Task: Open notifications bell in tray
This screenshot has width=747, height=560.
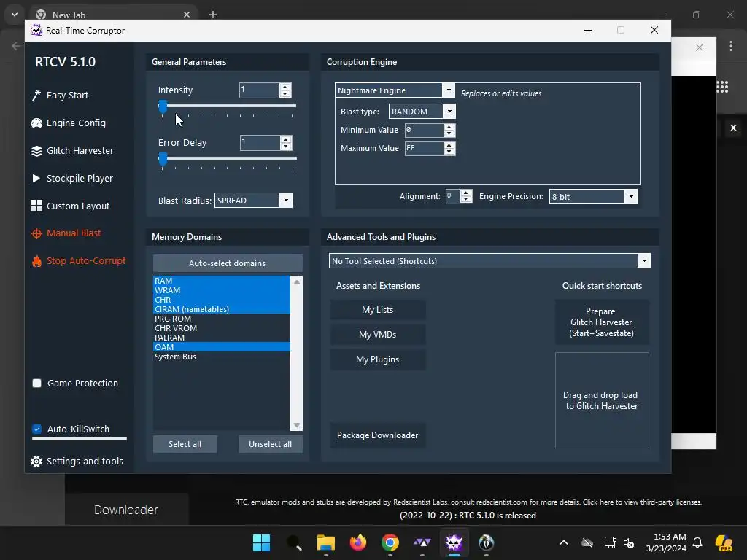Action: pyautogui.click(x=697, y=542)
